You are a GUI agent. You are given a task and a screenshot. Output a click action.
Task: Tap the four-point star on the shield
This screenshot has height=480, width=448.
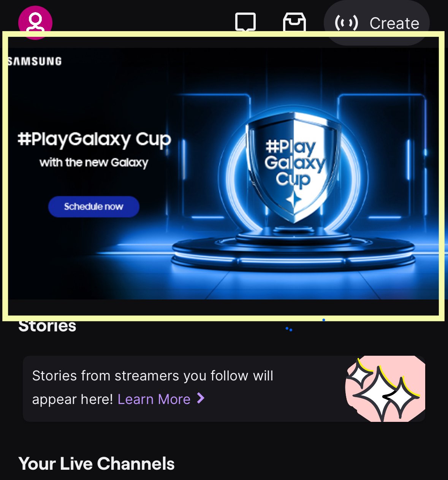pyautogui.click(x=294, y=199)
